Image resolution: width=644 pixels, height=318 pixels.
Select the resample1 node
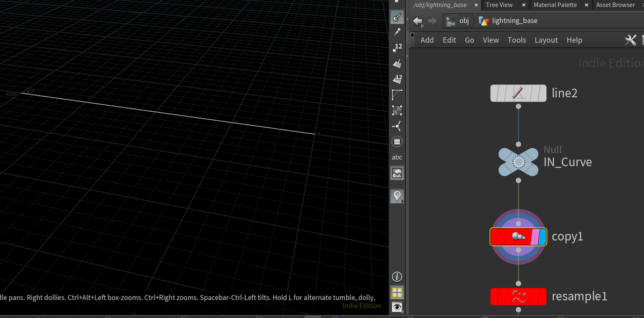(518, 296)
